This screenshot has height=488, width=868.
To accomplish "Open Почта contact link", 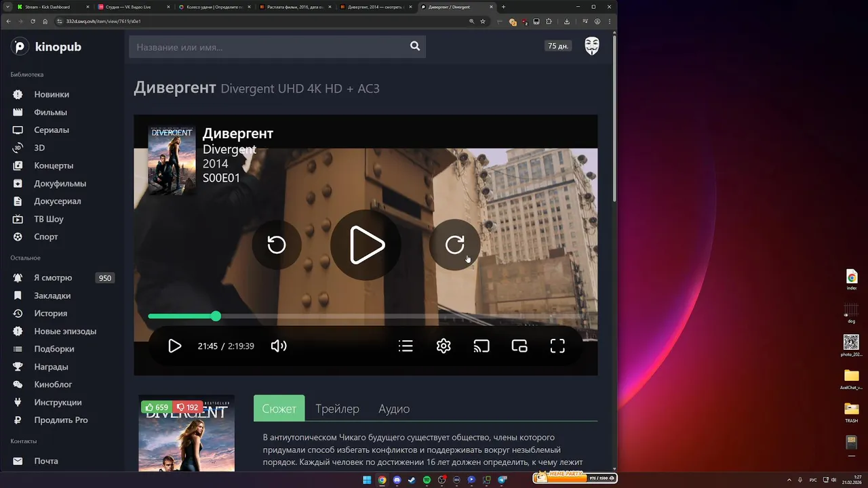I will pos(46,461).
